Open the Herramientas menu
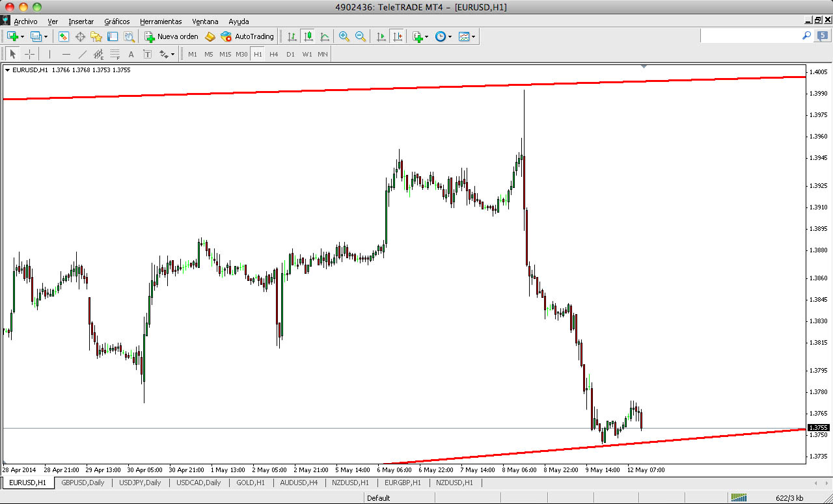This screenshot has width=833, height=504. (161, 21)
